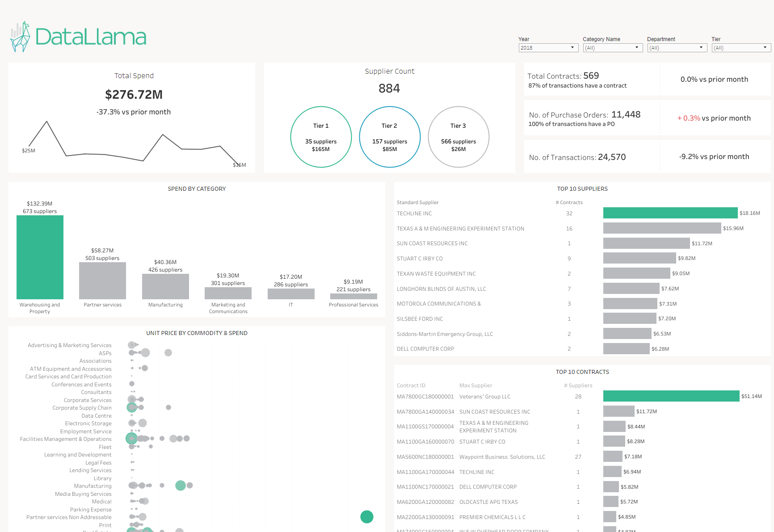This screenshot has height=532, width=774.
Task: Click MOTOROLA COMMUNICATIONS & supplier name
Action: point(438,304)
